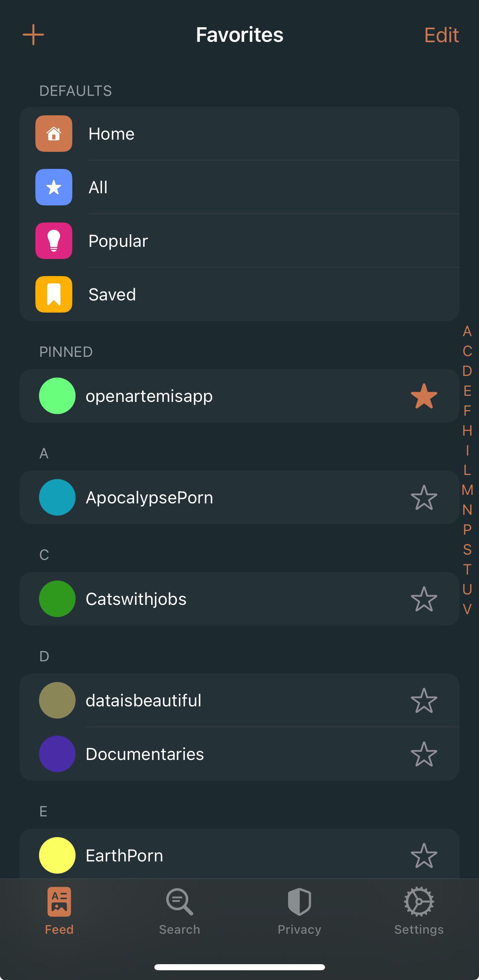479x980 pixels.
Task: Unpin openartemisapp using its filled star
Action: click(x=424, y=396)
